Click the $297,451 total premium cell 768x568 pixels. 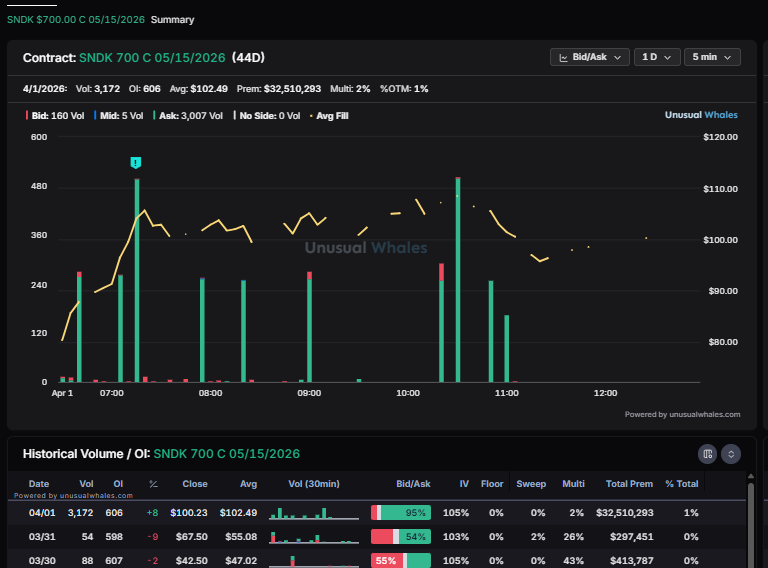[631, 537]
